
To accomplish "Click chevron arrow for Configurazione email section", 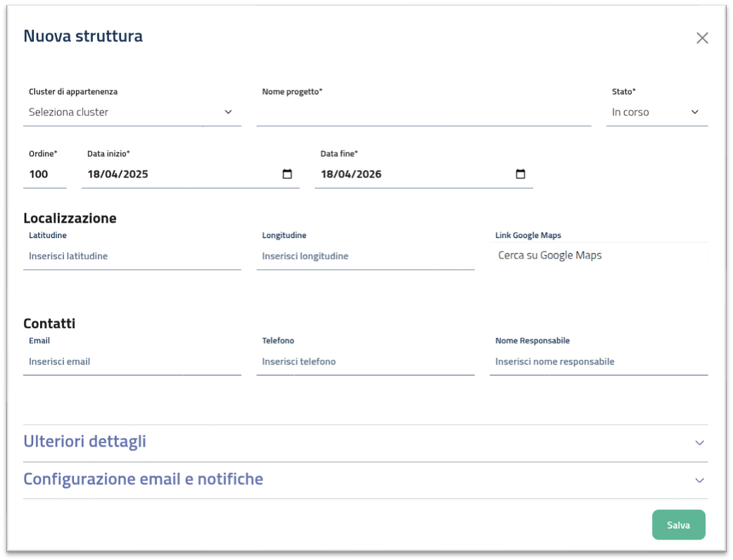I will [x=699, y=480].
